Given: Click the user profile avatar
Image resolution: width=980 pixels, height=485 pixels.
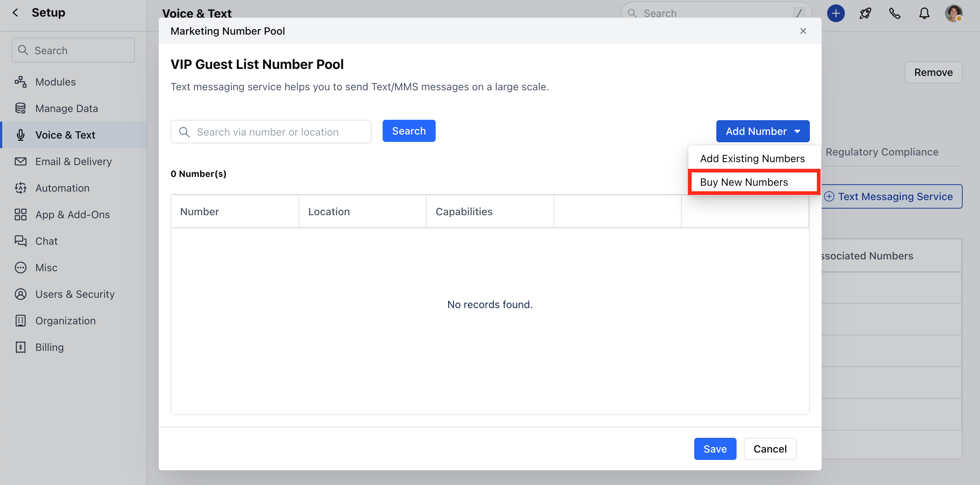Looking at the screenshot, I should point(953,13).
